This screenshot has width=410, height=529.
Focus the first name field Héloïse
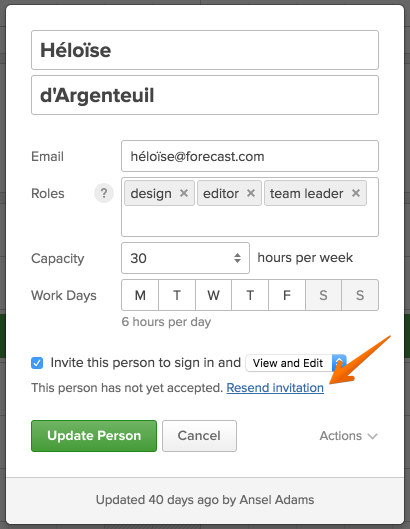pyautogui.click(x=205, y=50)
